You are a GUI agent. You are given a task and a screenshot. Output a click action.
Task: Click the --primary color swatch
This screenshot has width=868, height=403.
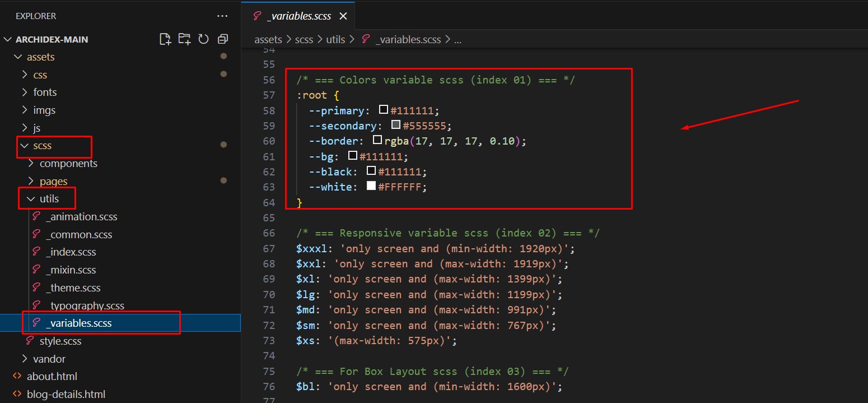[384, 110]
